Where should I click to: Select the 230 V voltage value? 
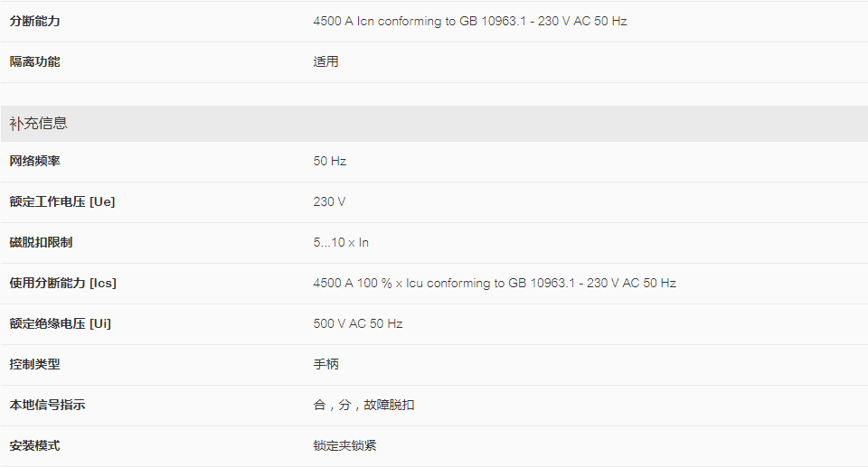(x=329, y=202)
